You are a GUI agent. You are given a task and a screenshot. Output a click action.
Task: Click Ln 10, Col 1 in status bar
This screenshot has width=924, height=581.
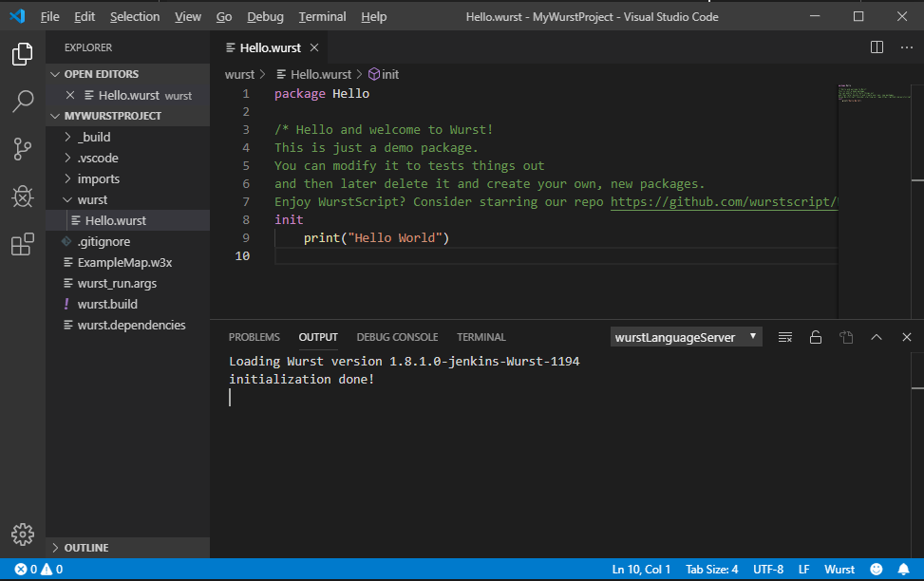click(x=641, y=570)
